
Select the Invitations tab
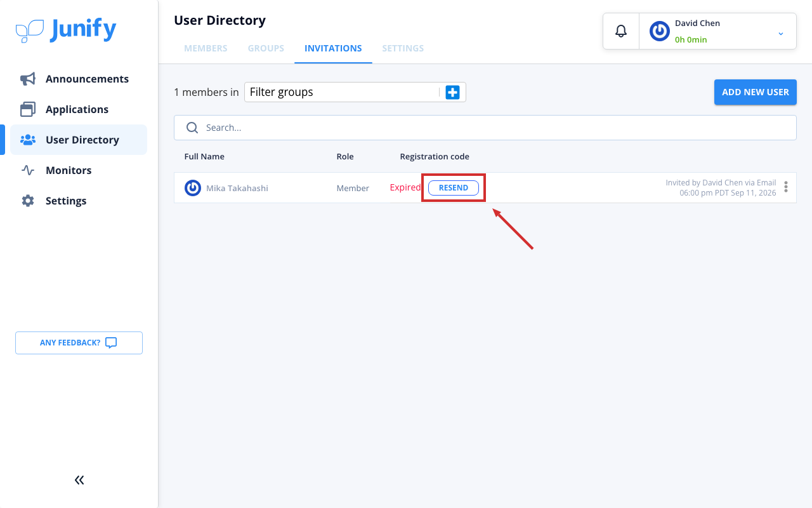[x=333, y=48]
